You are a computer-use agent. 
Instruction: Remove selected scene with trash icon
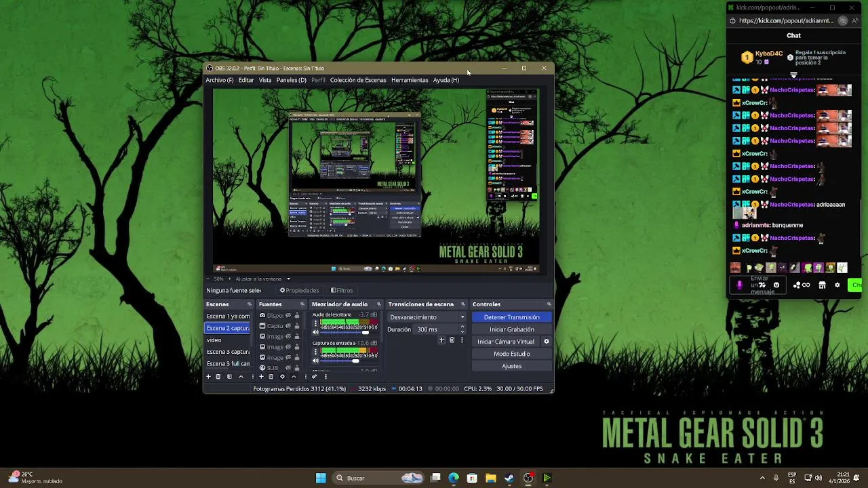(218, 377)
